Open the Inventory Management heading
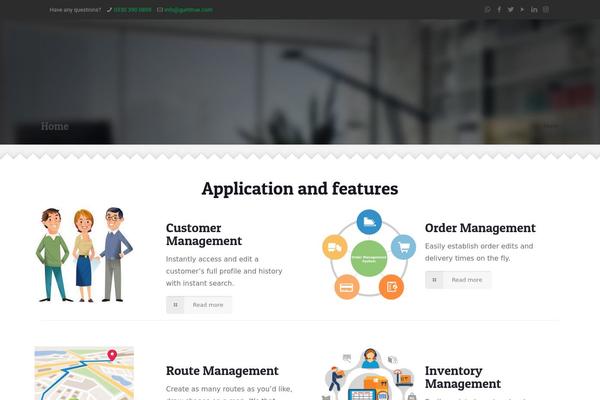The image size is (600, 400). point(463,377)
